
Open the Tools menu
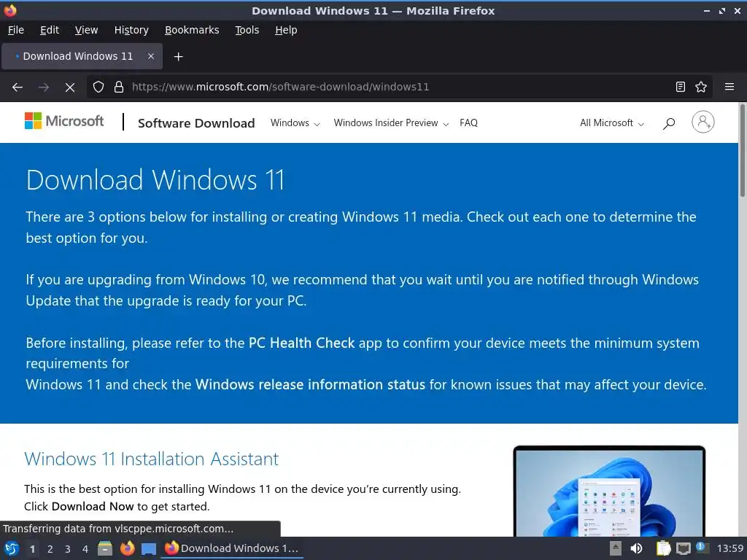(247, 30)
